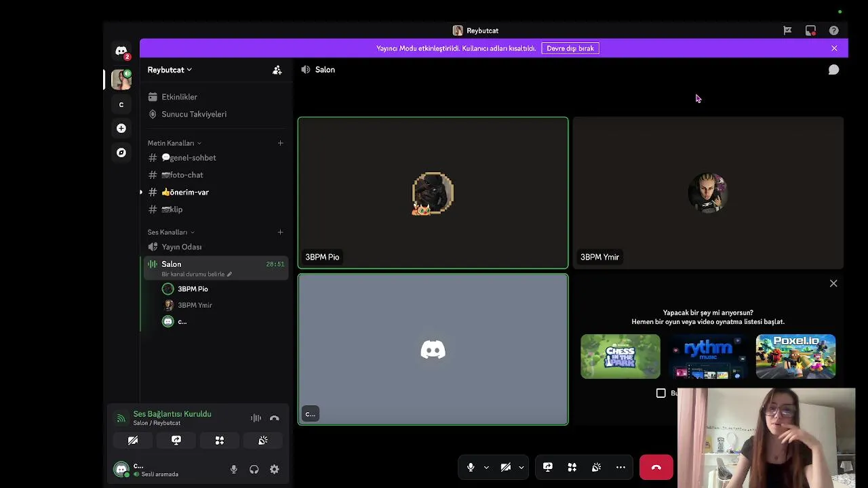Open the genel-sohbet text channel
868x488 pixels.
coord(216,158)
